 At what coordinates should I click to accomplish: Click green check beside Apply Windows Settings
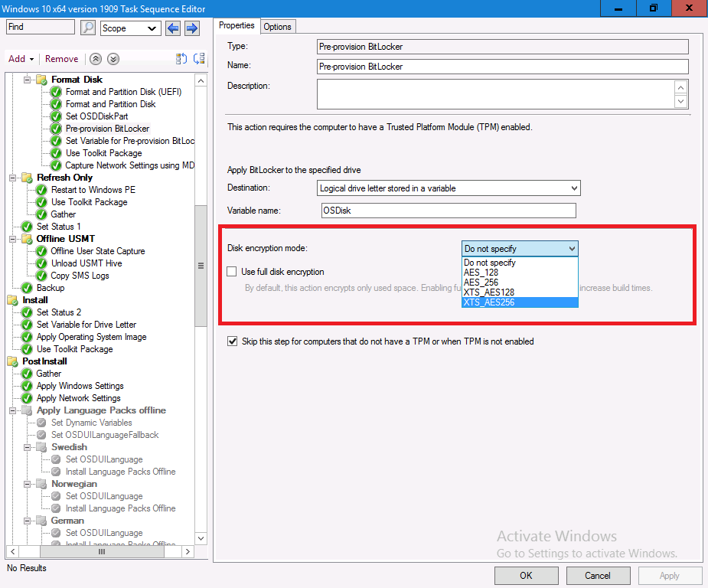pyautogui.click(x=27, y=386)
